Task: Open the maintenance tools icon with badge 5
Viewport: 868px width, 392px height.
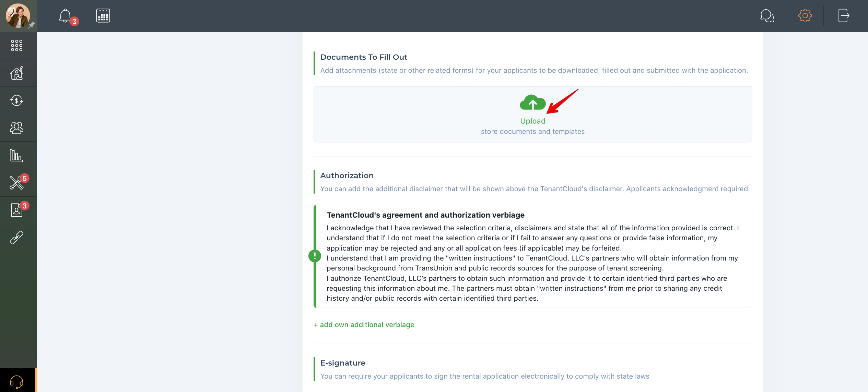Action: (x=16, y=183)
